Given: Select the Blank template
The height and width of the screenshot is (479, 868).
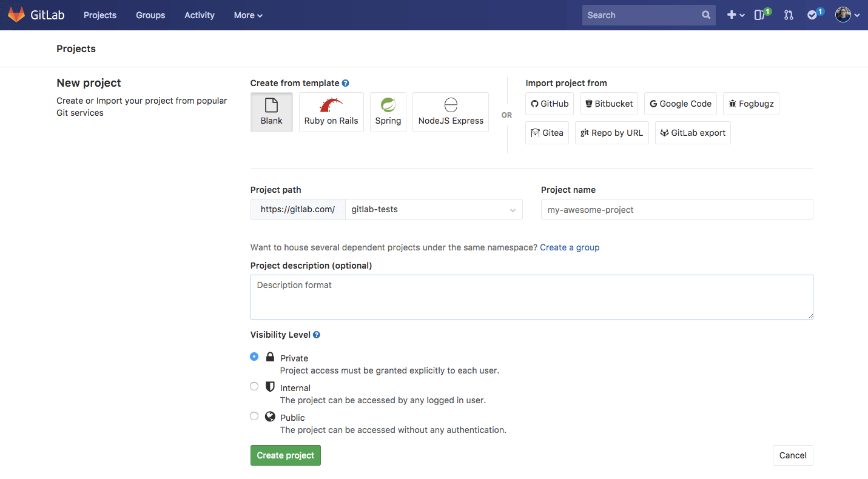Looking at the screenshot, I should point(272,112).
